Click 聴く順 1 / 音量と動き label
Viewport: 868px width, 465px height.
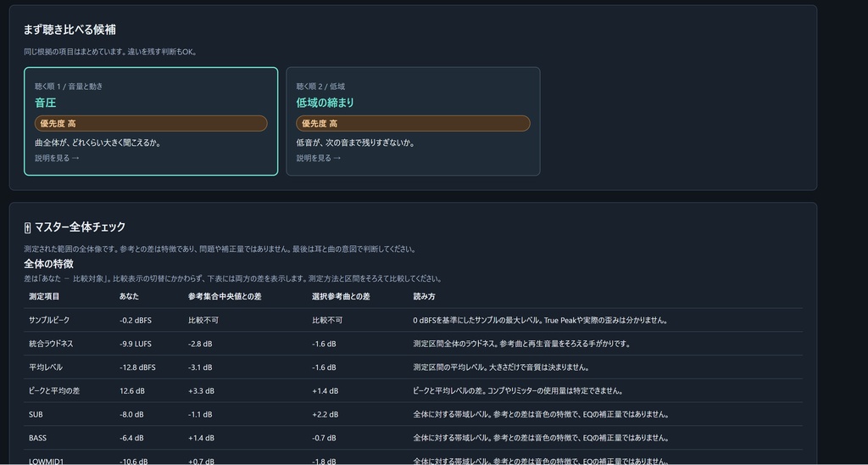(x=69, y=87)
